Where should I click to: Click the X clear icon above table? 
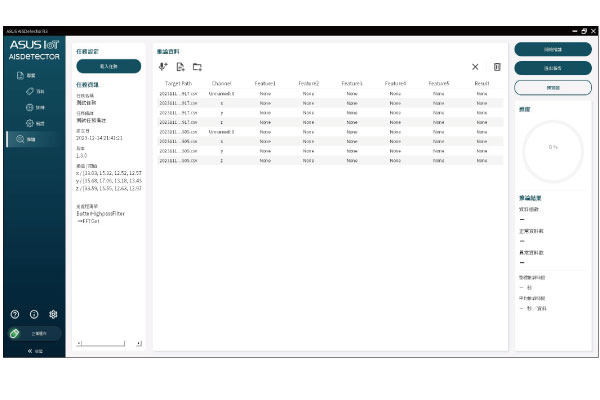pyautogui.click(x=476, y=67)
